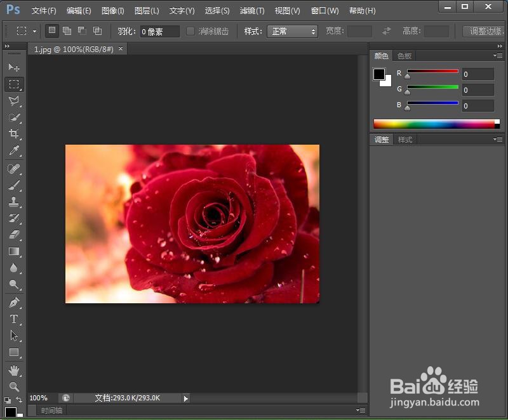The width and height of the screenshot is (508, 420).
Task: Collapse right panels using double-arrow
Action: coord(500,46)
